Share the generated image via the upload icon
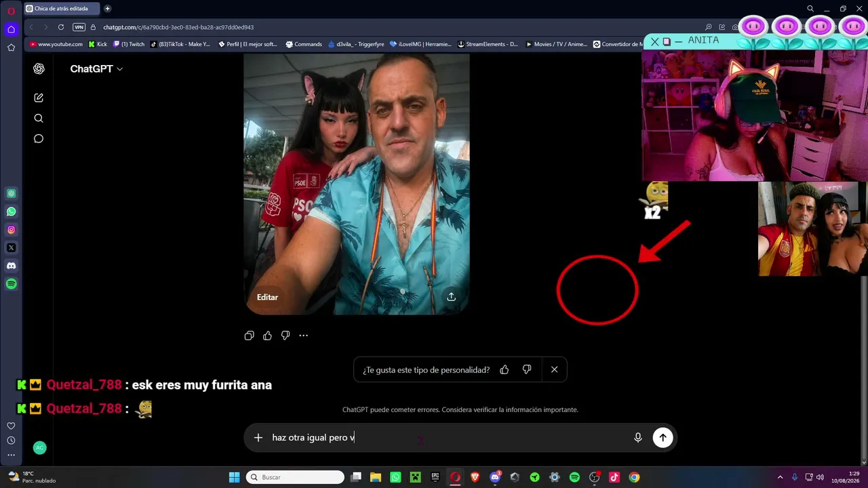The width and height of the screenshot is (868, 488). 451,297
